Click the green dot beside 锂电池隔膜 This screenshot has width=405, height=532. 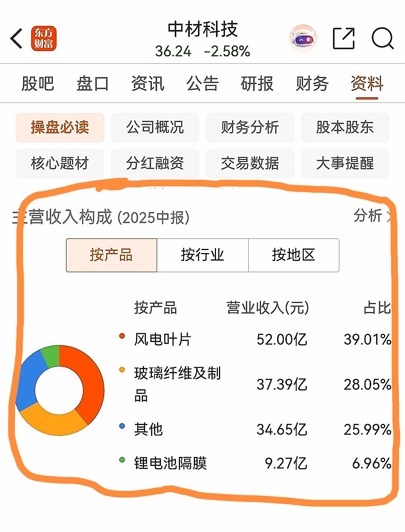pyautogui.click(x=122, y=460)
